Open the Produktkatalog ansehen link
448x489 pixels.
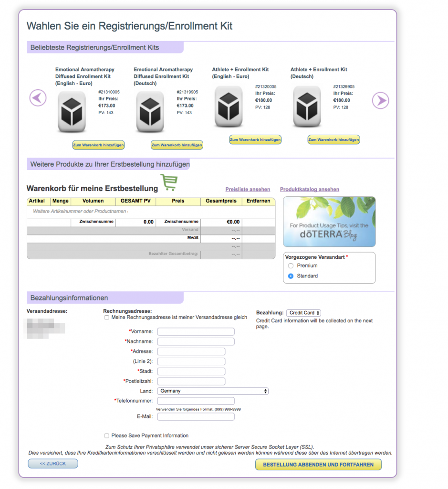pyautogui.click(x=309, y=189)
